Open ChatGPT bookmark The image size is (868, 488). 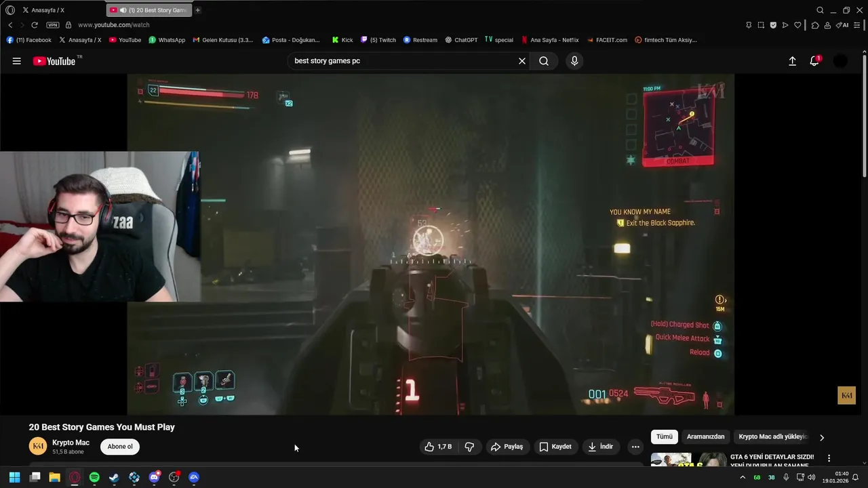461,40
